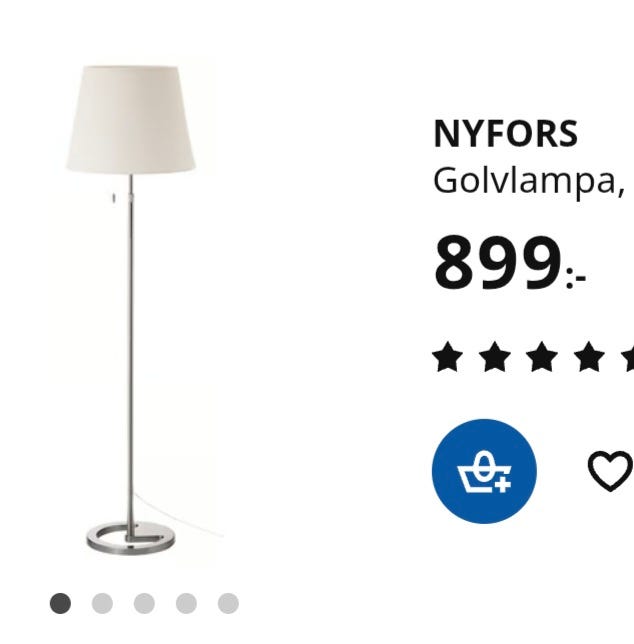Jump to fourth product image dot

186,603
